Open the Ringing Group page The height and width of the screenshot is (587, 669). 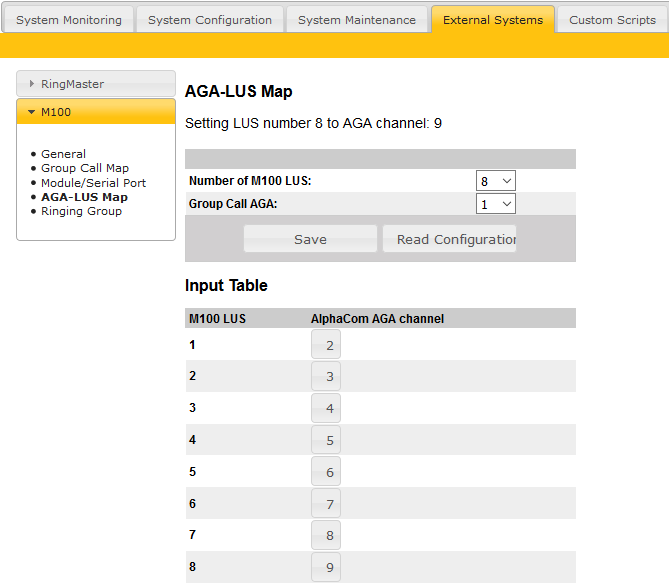click(81, 211)
